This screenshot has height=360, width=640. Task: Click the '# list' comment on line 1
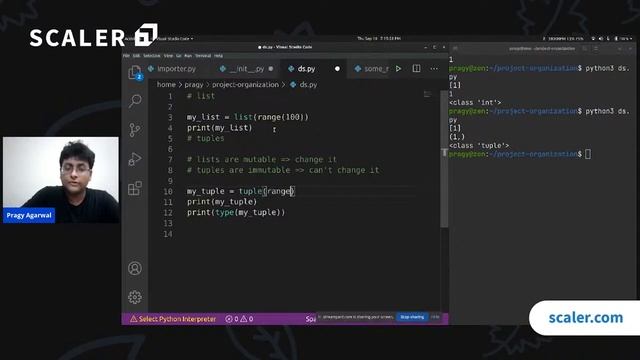(x=200, y=96)
